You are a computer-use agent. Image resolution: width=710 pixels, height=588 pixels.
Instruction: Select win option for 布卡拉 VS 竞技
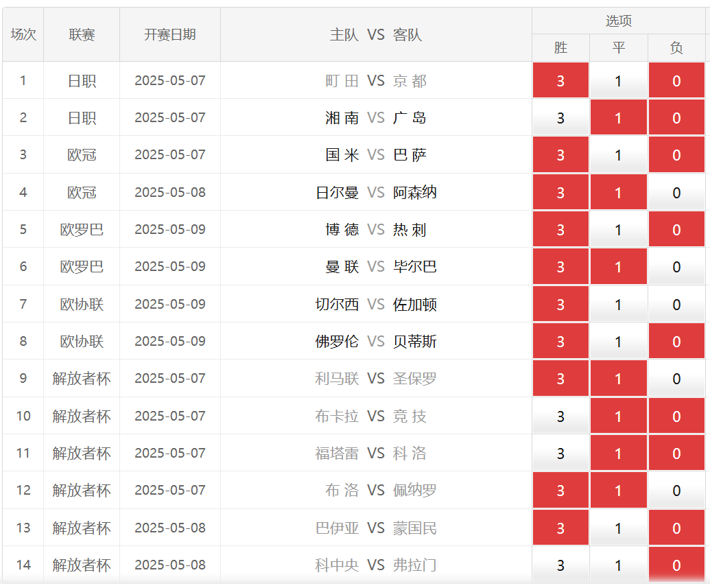click(560, 416)
